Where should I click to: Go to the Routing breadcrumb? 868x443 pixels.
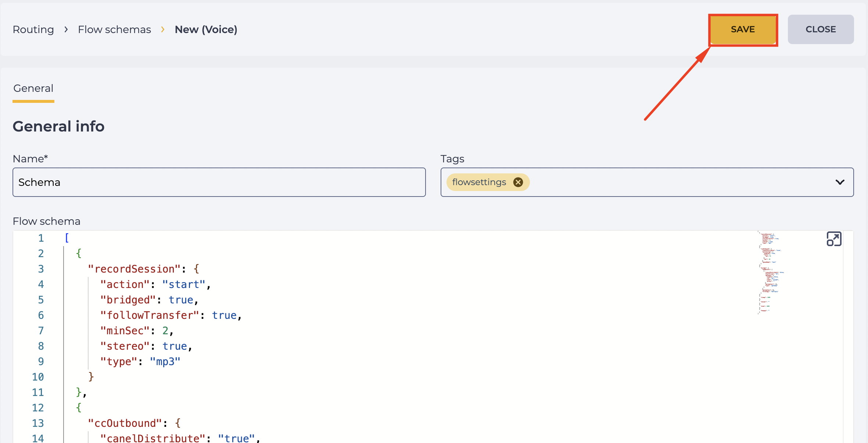[x=33, y=29]
